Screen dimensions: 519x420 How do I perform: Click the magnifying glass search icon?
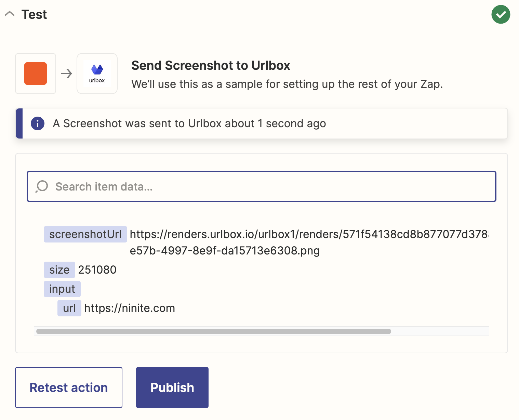[x=41, y=186]
